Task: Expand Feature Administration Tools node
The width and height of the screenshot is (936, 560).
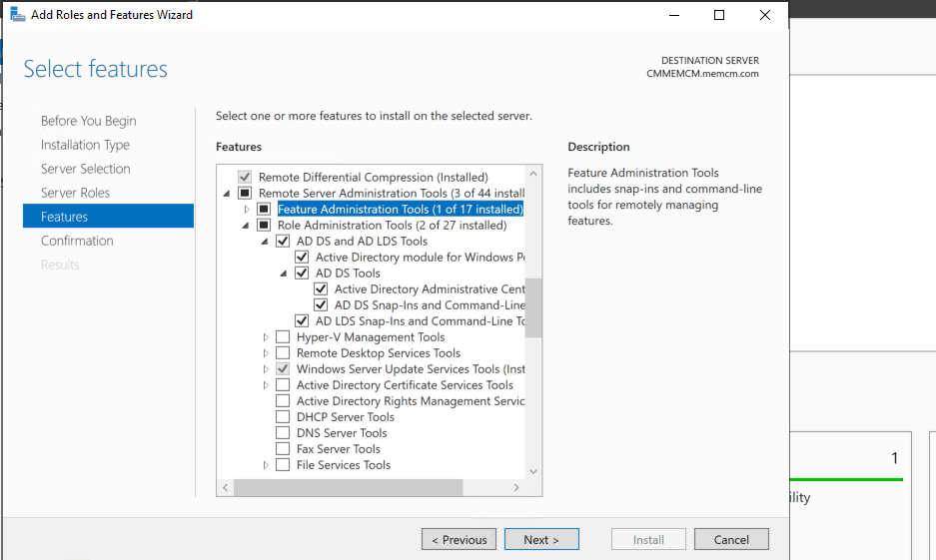Action: click(246, 210)
